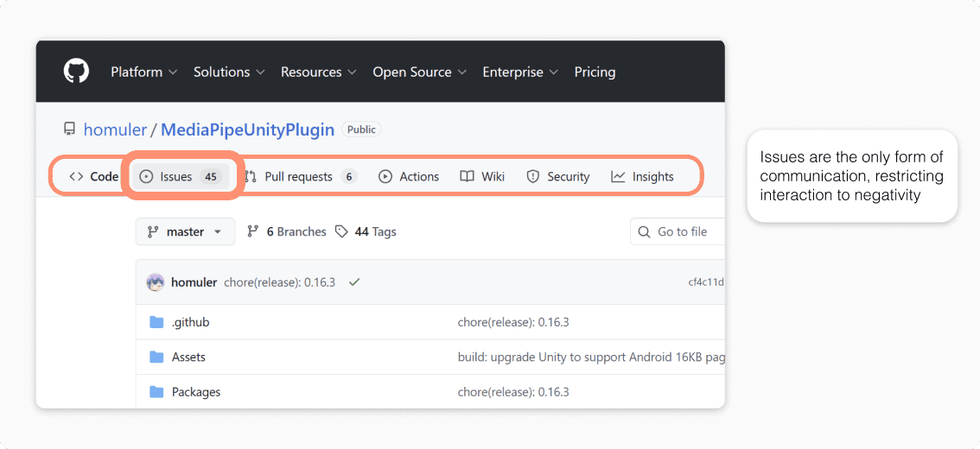Open the Actions tab
The width and height of the screenshot is (980, 449).
coord(409,177)
